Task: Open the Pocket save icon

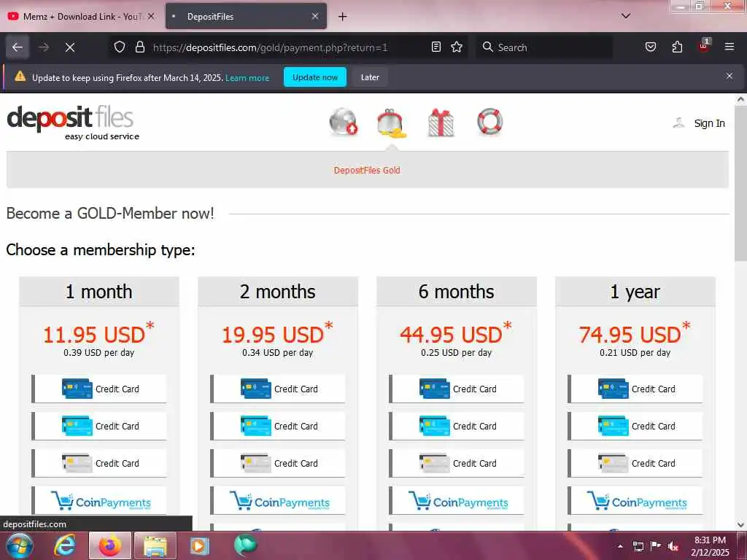Action: pos(651,47)
